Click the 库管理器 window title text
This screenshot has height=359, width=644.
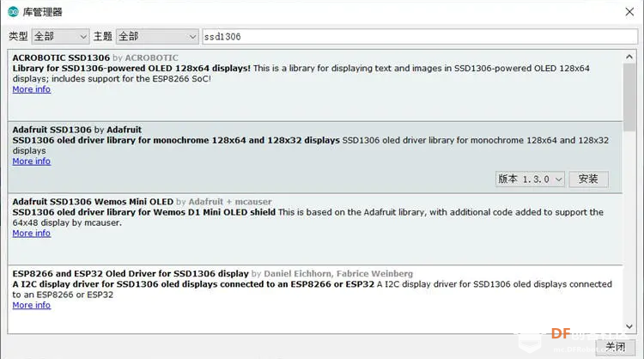tap(42, 12)
